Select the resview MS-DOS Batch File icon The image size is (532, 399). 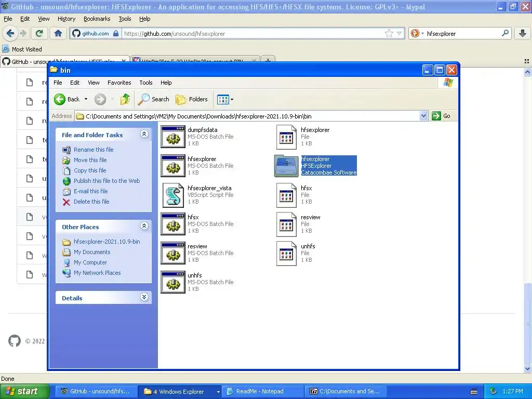[173, 253]
